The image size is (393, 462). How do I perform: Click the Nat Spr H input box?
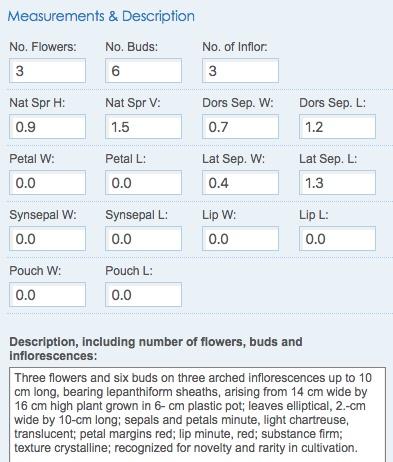(47, 127)
